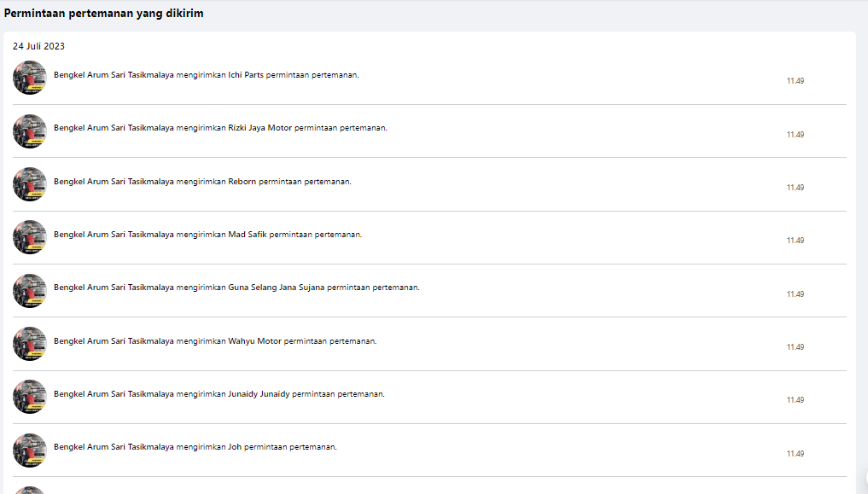Image resolution: width=868 pixels, height=494 pixels.
Task: Open the avatar in the Rizki Jaya Motor row
Action: (30, 131)
